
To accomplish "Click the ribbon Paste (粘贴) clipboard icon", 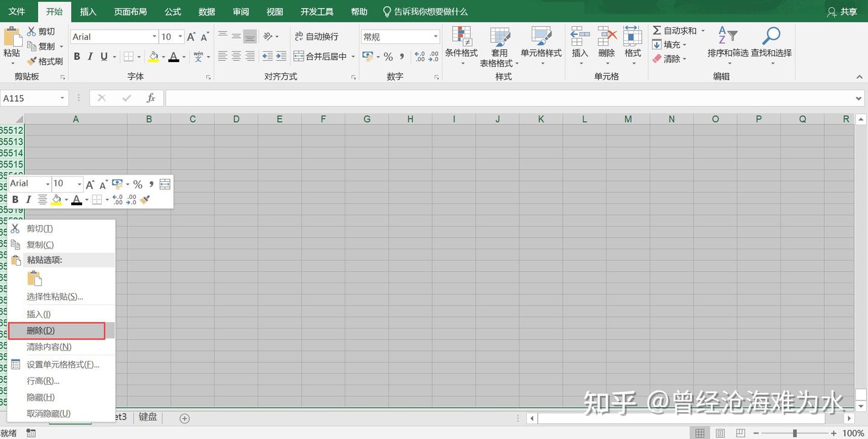I will (12, 36).
